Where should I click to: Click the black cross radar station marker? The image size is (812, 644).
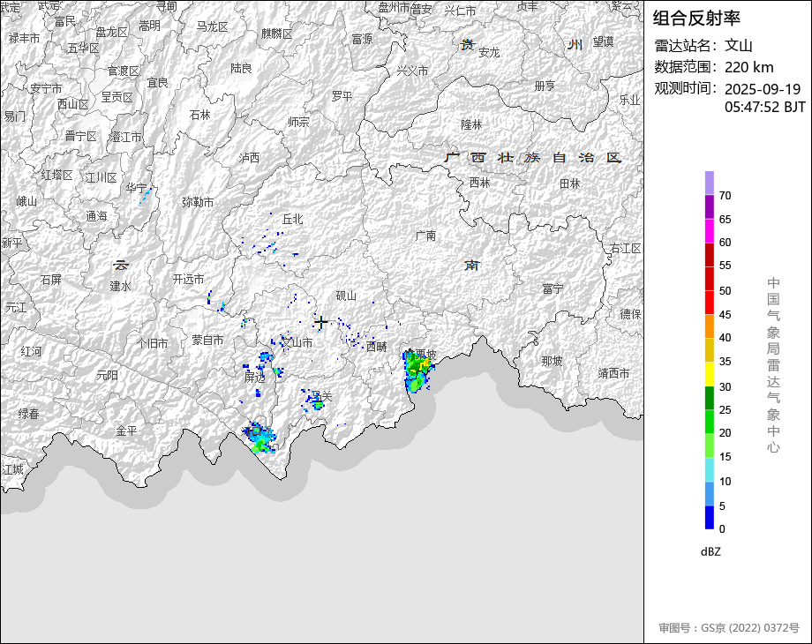coord(320,322)
